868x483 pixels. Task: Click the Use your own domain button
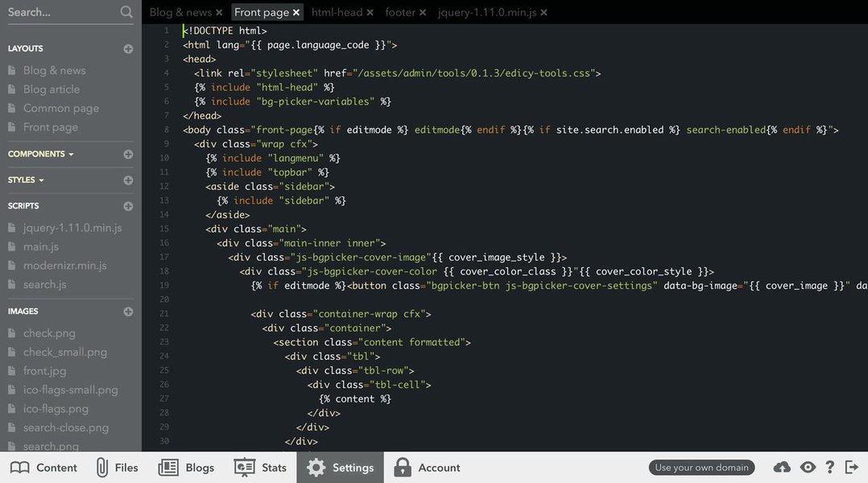pyautogui.click(x=701, y=467)
